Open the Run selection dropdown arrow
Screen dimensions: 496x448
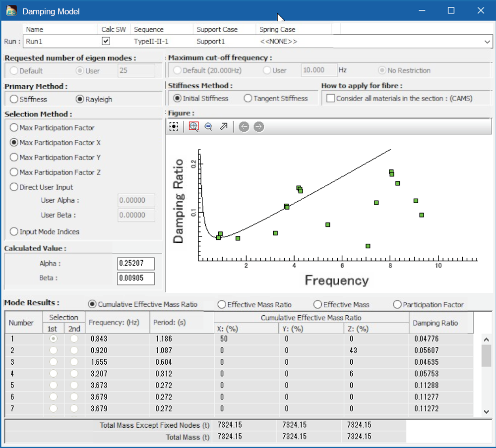coord(487,42)
